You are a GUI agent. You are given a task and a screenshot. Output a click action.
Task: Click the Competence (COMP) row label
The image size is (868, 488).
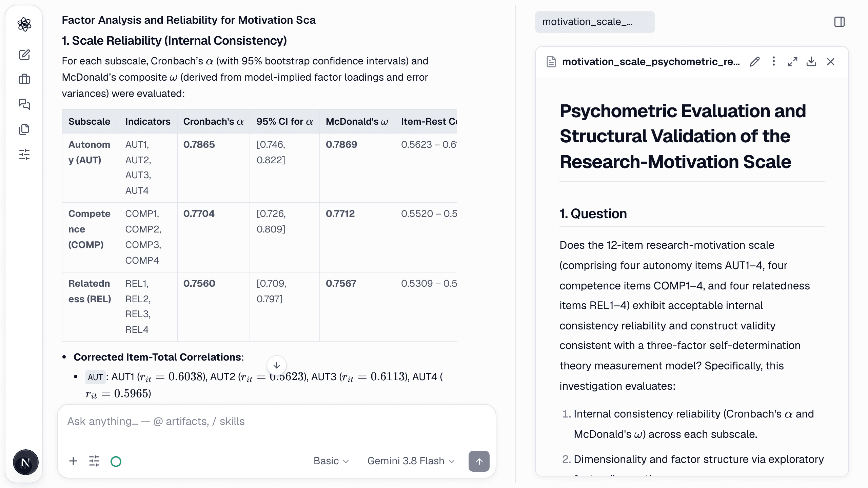click(90, 229)
